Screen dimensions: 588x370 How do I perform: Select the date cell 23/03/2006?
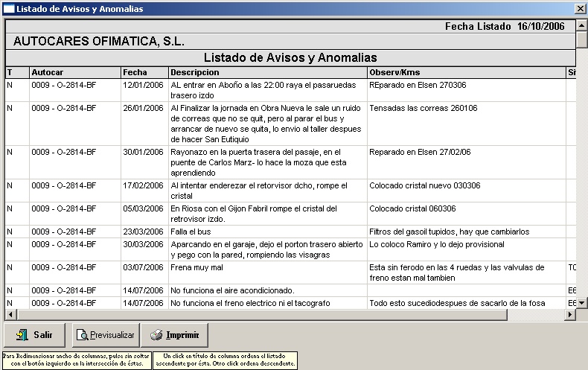click(143, 232)
